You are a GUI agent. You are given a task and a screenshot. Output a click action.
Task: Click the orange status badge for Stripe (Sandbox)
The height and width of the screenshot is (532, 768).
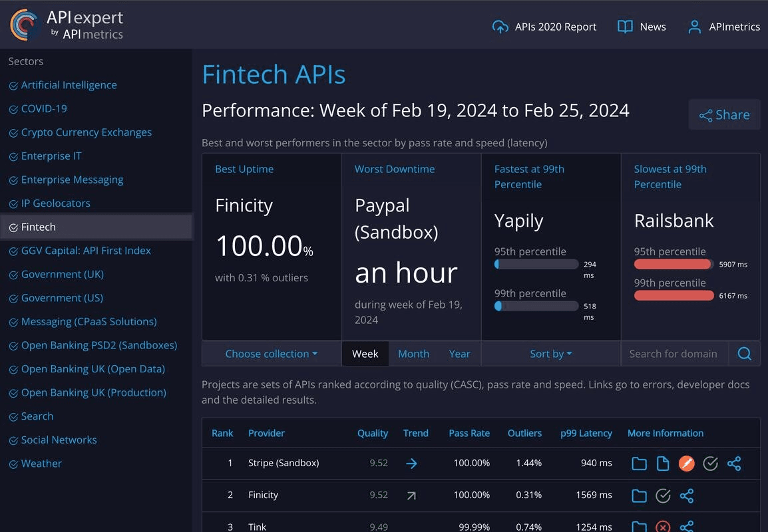point(687,464)
